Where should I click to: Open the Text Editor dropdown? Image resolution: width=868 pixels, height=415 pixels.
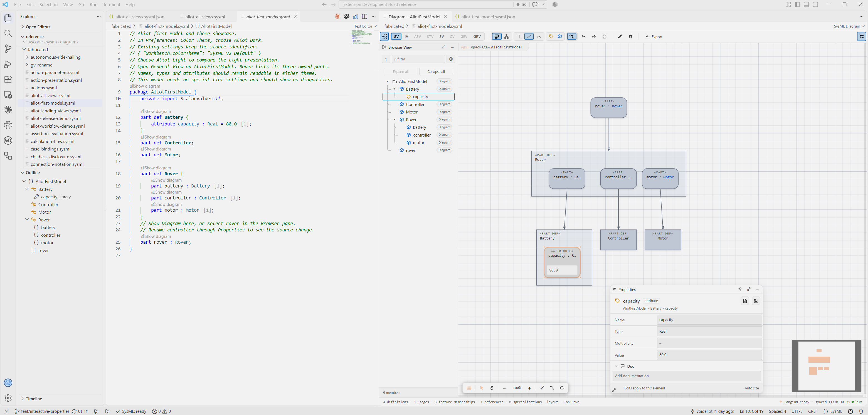point(365,26)
